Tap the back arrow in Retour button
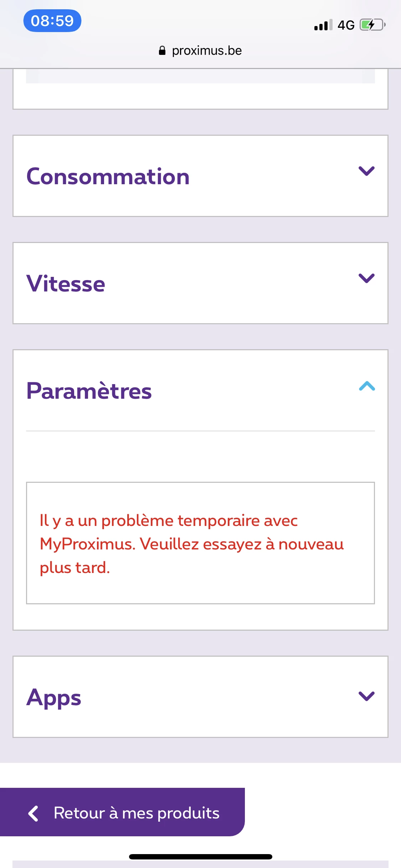This screenshot has width=401, height=868. click(33, 813)
